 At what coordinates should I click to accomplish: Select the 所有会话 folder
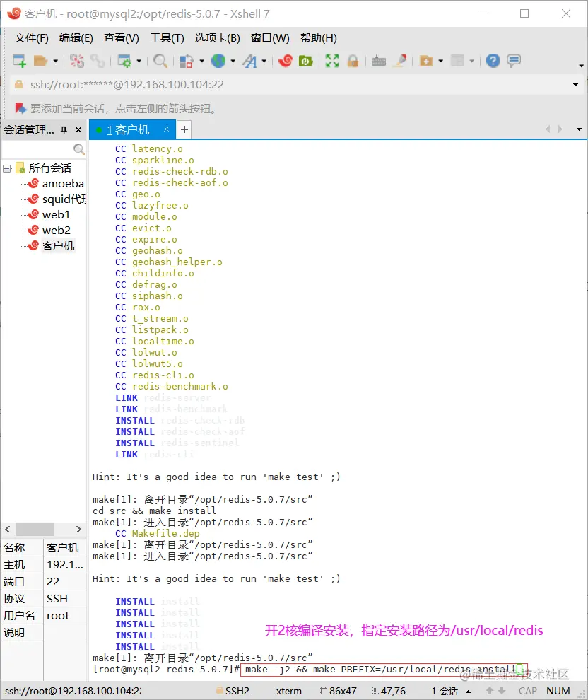pyautogui.click(x=49, y=168)
